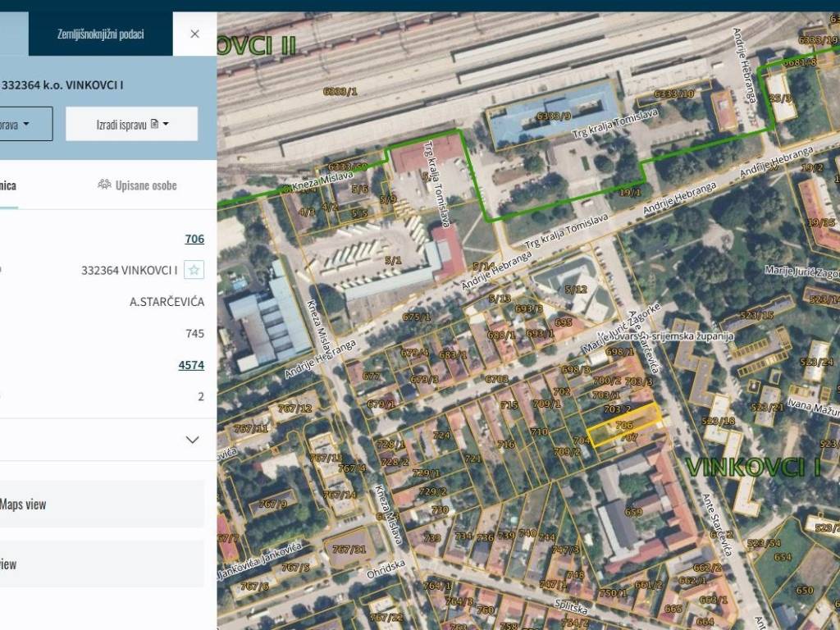Open the Upisane osobe tab
The width and height of the screenshot is (840, 630).
pos(137,185)
